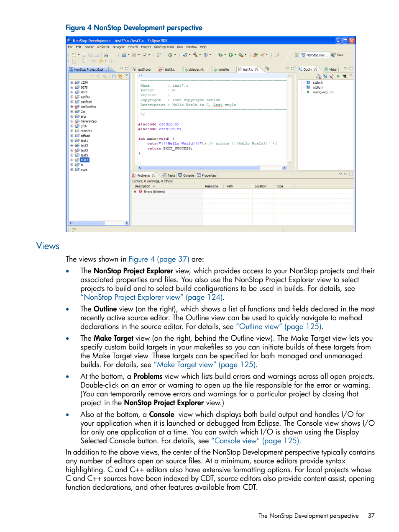This screenshot has height=532, width=399.
Task: Expand the GeneralCpp project tree node
Action: [72, 121]
